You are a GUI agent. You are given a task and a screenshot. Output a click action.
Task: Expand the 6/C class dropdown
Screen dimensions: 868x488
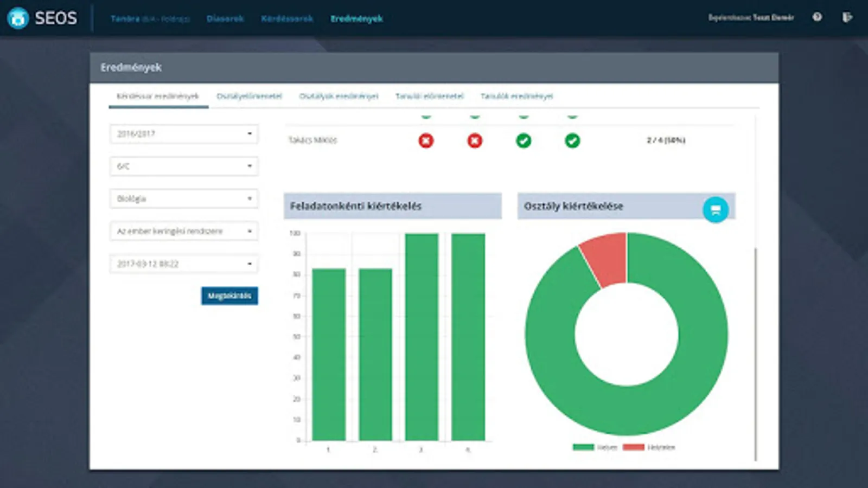pyautogui.click(x=184, y=166)
